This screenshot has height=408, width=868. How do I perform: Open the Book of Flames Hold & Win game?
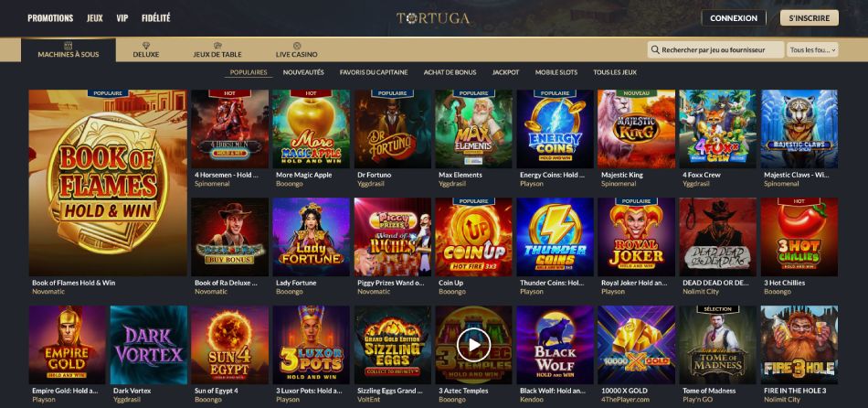click(x=108, y=183)
